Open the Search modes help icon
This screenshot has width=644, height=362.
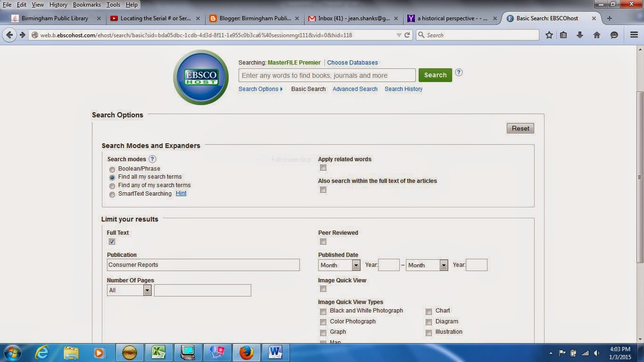tap(152, 159)
